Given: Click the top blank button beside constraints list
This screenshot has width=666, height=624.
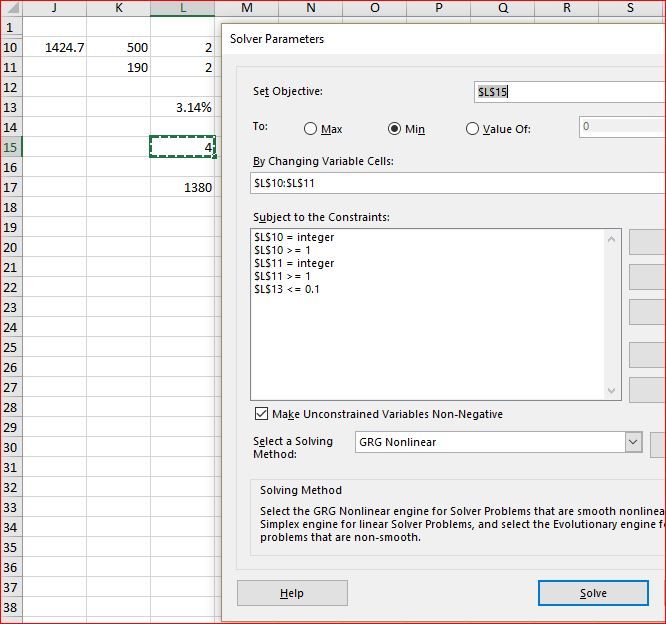Looking at the screenshot, I should pos(647,242).
